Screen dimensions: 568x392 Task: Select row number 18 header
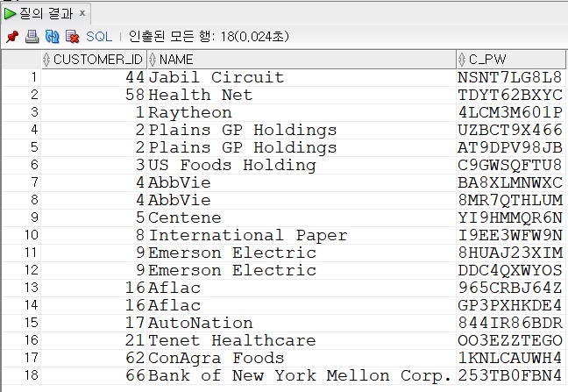coord(21,375)
